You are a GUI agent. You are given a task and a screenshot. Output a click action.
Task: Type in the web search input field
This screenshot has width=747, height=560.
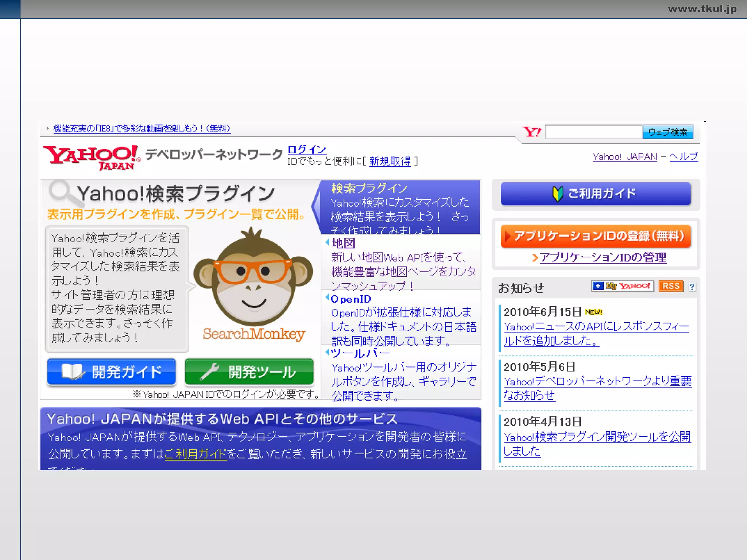click(x=593, y=132)
